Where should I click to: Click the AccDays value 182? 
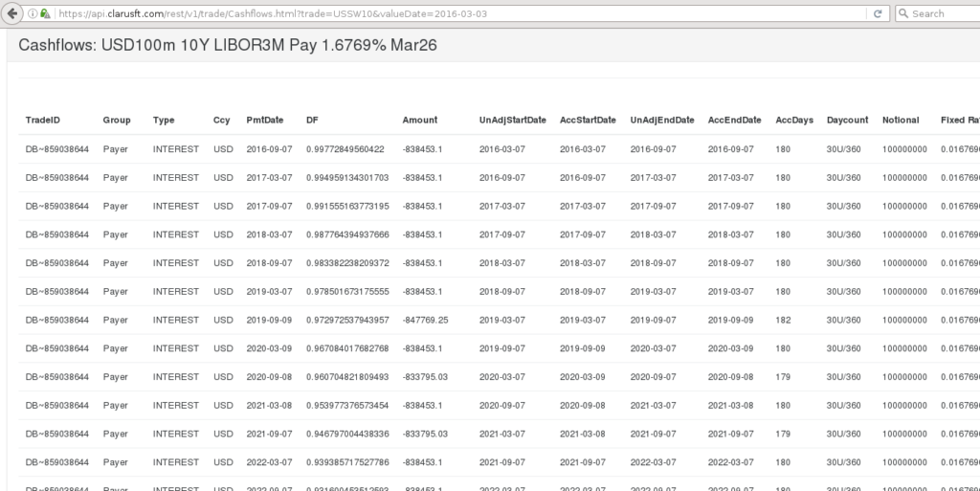tap(783, 320)
